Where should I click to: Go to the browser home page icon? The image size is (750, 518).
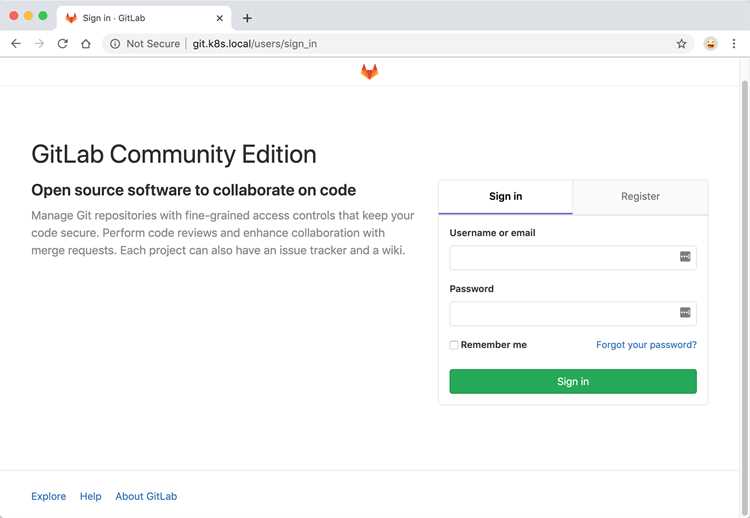tap(86, 44)
